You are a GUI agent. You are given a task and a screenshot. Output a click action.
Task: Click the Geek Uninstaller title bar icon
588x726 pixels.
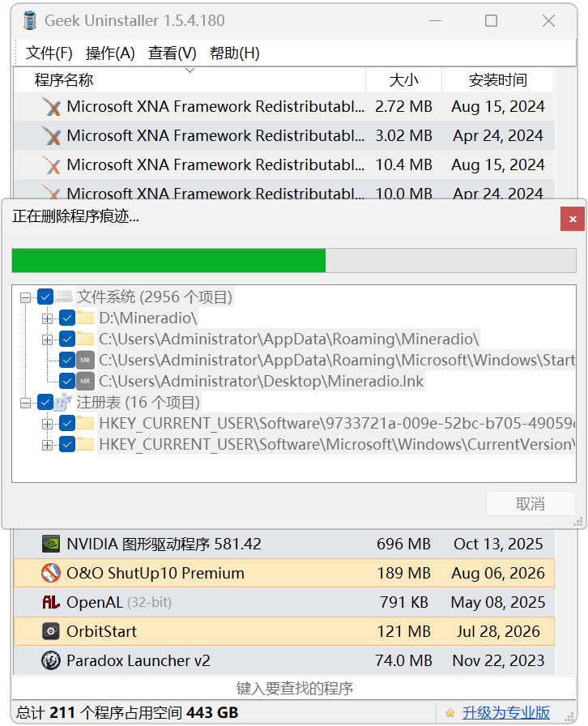click(x=30, y=20)
